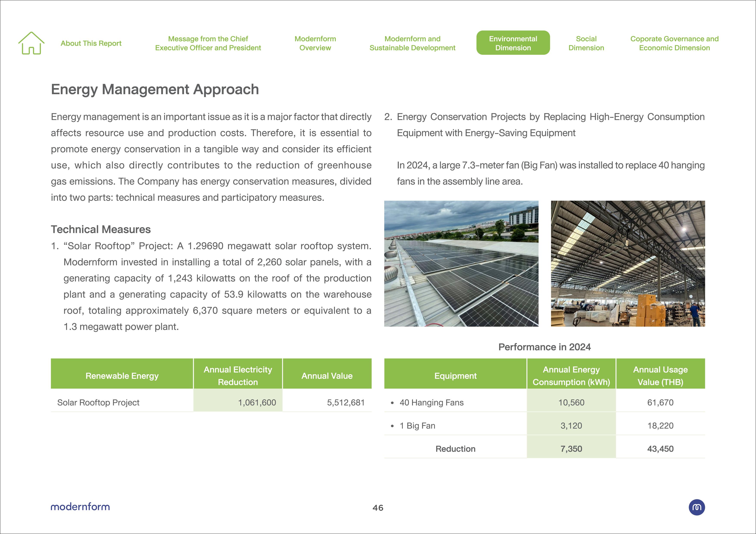This screenshot has height=534, width=756.
Task: Click the modernform wordmark in footer
Action: pyautogui.click(x=80, y=507)
